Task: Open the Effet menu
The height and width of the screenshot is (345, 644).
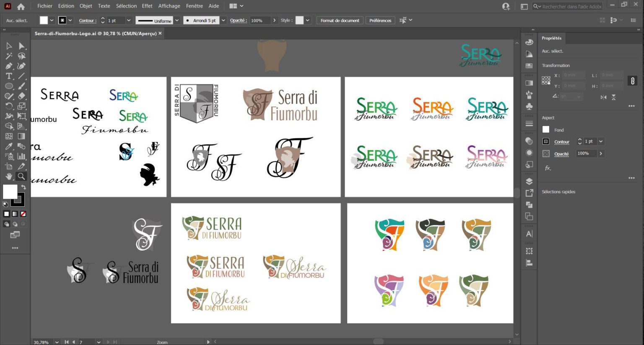Action: pos(147,6)
